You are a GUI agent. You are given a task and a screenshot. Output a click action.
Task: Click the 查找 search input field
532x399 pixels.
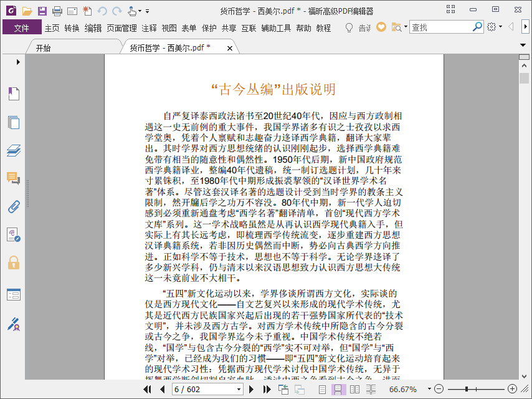441,27
